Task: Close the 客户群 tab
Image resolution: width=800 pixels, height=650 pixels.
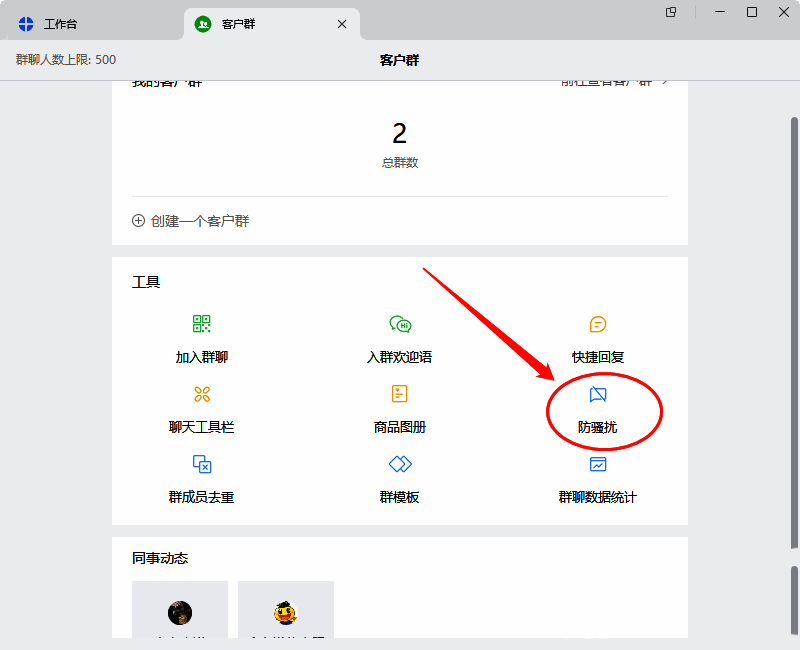Action: (x=341, y=22)
